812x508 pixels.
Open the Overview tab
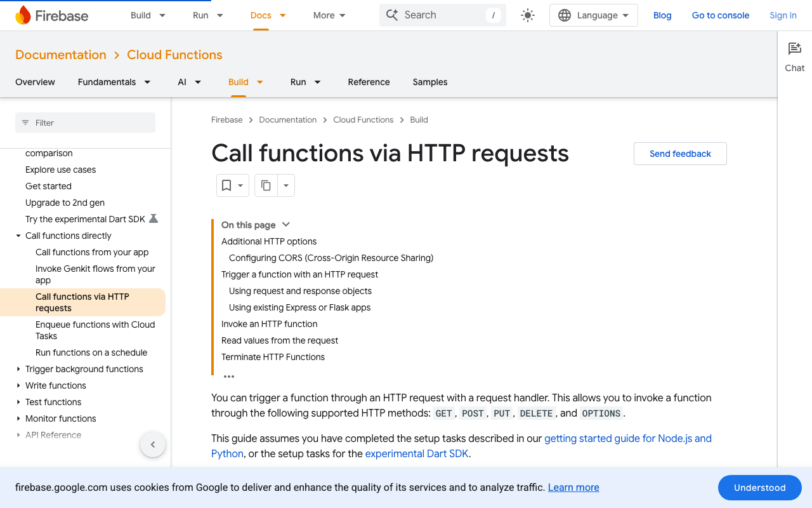[35, 82]
